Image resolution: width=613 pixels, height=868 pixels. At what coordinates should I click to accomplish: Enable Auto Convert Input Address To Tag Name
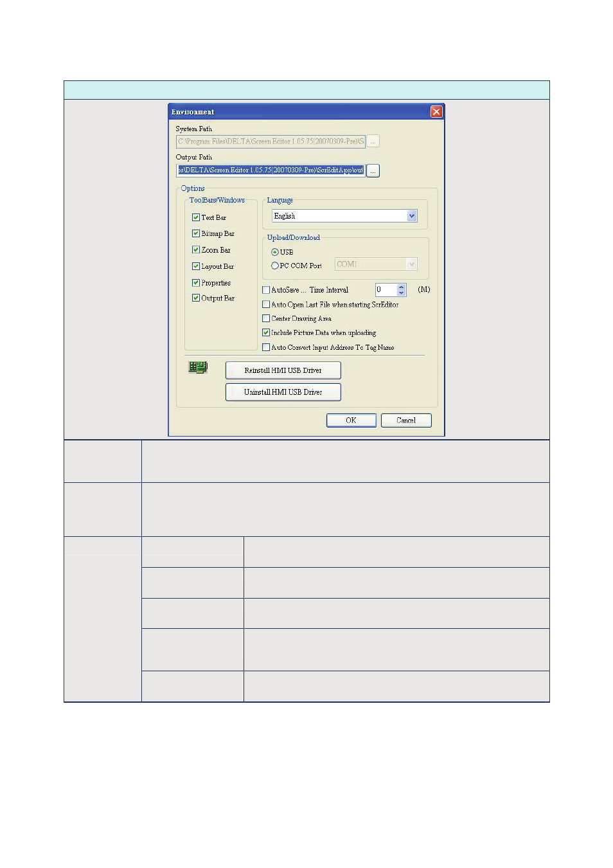(266, 347)
